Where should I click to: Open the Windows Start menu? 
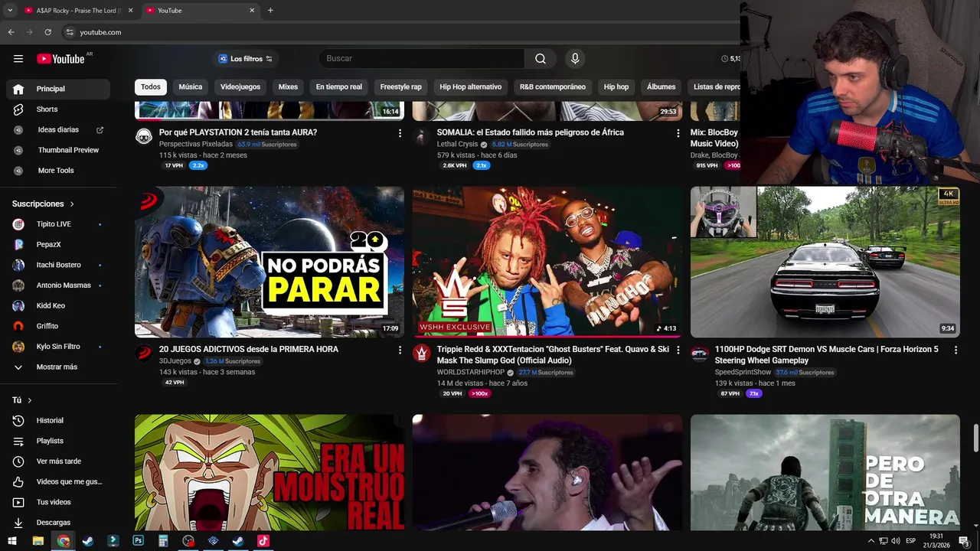12,541
